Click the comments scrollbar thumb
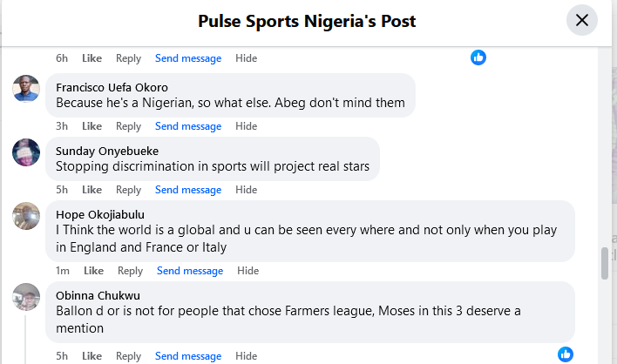 tap(605, 264)
